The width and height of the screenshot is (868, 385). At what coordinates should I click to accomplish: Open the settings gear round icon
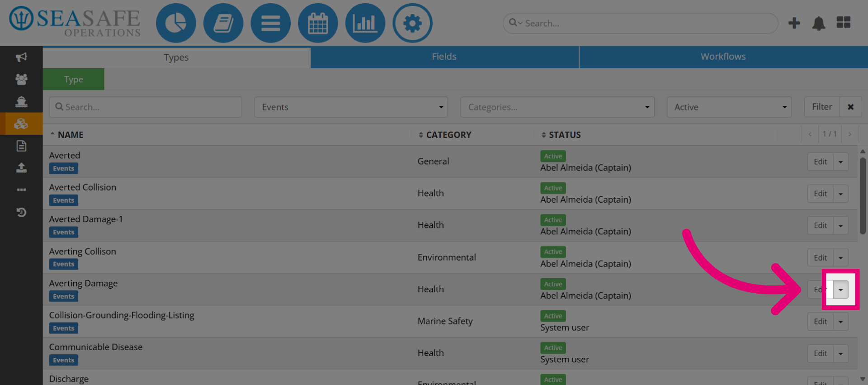pyautogui.click(x=412, y=23)
